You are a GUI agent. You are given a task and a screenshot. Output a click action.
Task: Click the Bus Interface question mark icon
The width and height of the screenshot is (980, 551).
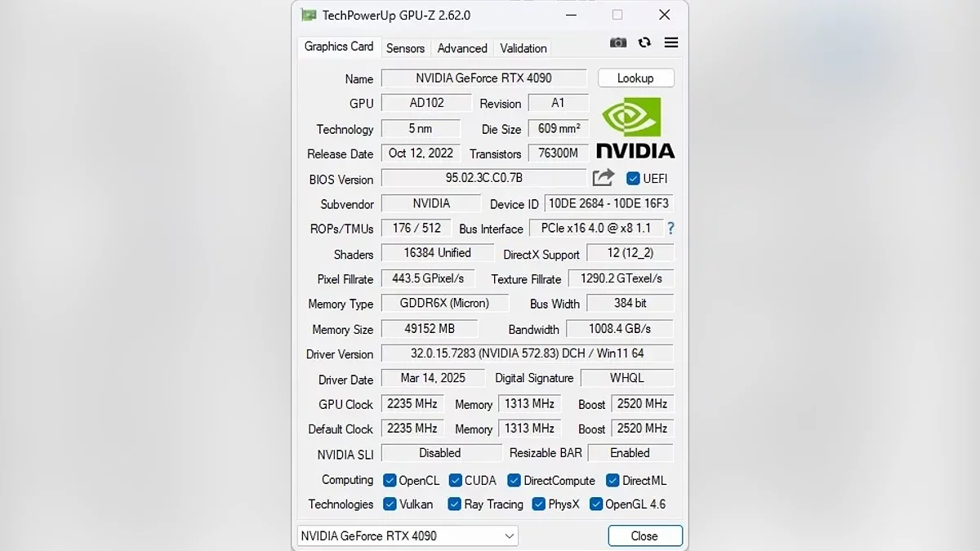pos(671,229)
